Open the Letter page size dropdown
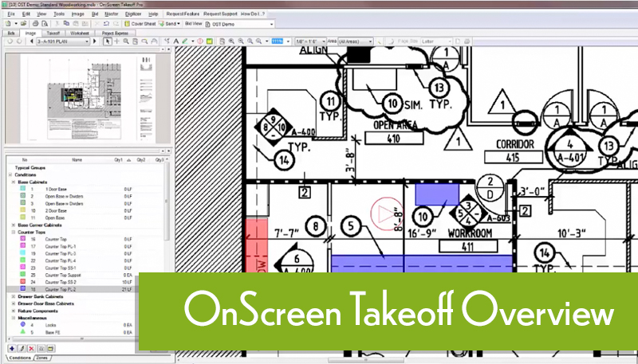 point(436,41)
